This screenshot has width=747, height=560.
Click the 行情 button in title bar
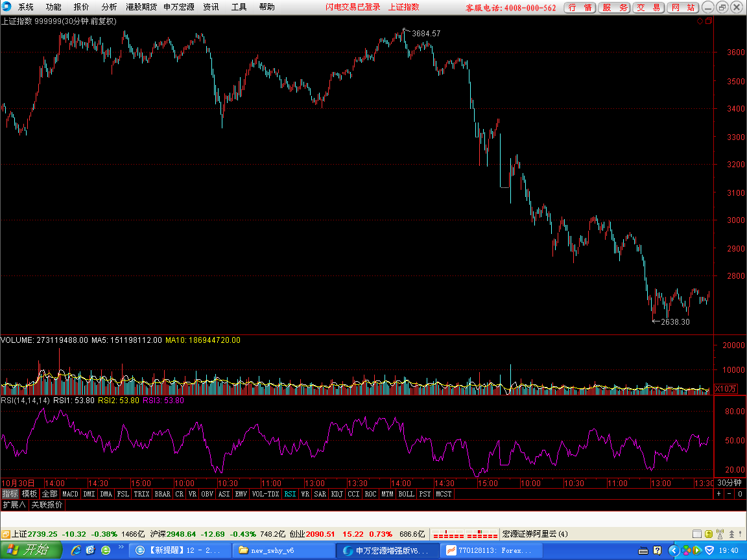tap(580, 8)
